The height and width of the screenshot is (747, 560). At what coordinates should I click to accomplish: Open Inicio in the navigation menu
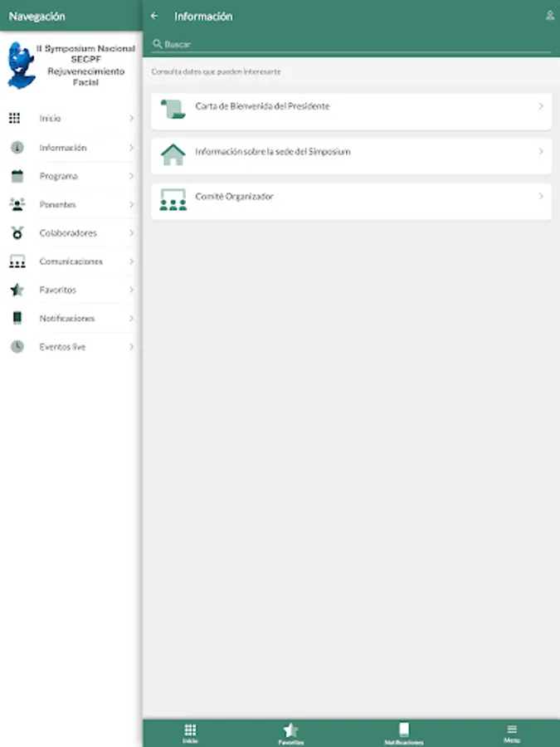point(71,118)
